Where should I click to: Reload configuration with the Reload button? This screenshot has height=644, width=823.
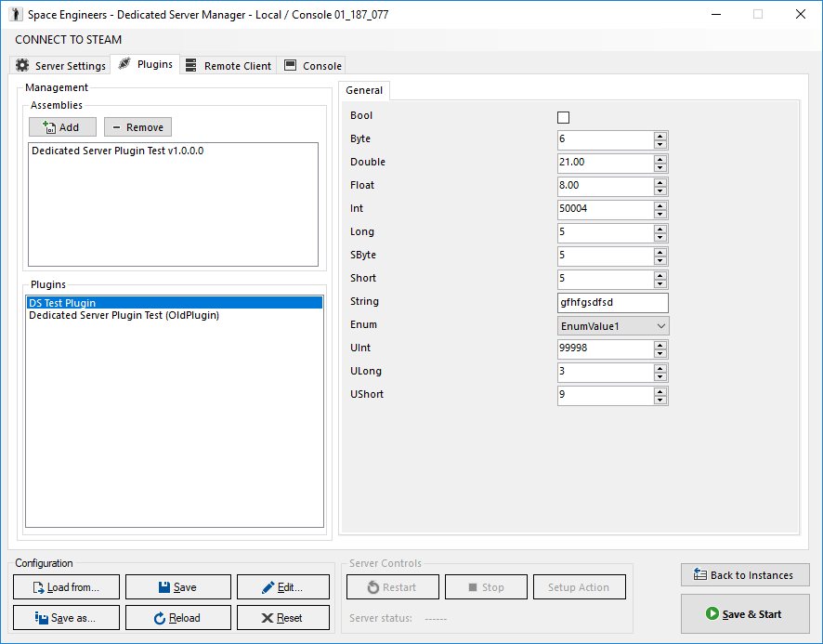pos(178,618)
